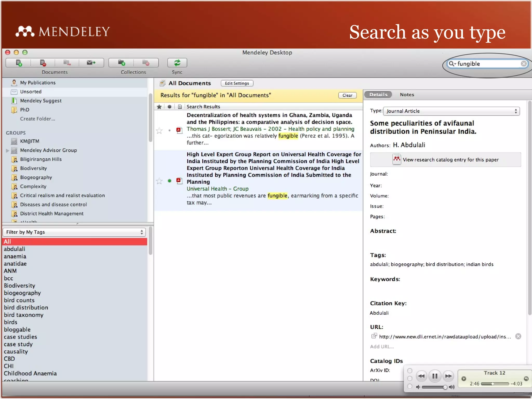Filter by the bloggable tag
This screenshot has width=532, height=399.
pyautogui.click(x=17, y=329)
